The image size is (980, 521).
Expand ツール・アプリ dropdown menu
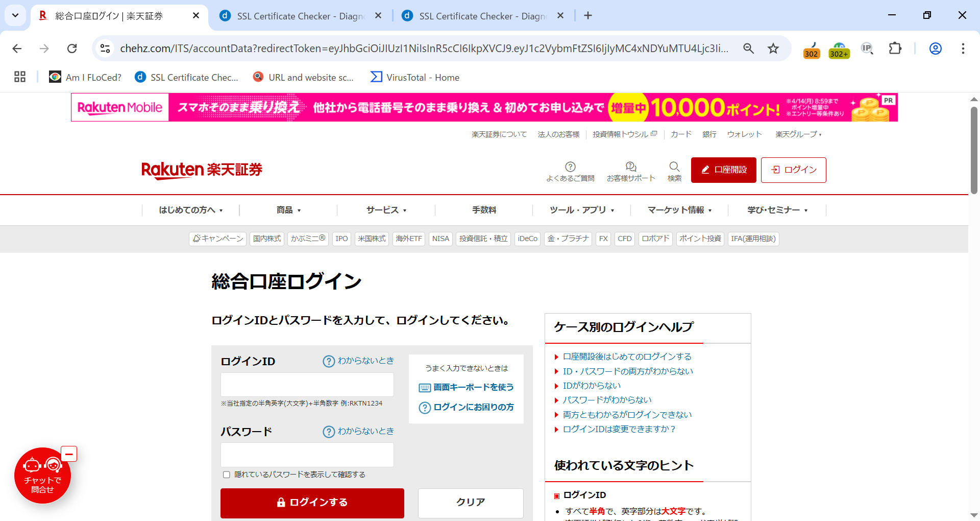pos(582,210)
